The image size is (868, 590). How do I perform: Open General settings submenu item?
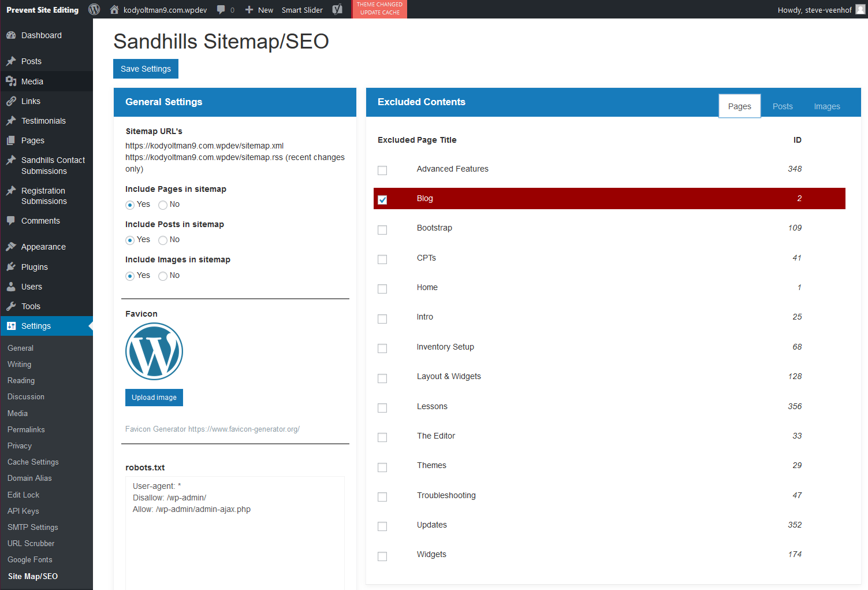tap(20, 348)
